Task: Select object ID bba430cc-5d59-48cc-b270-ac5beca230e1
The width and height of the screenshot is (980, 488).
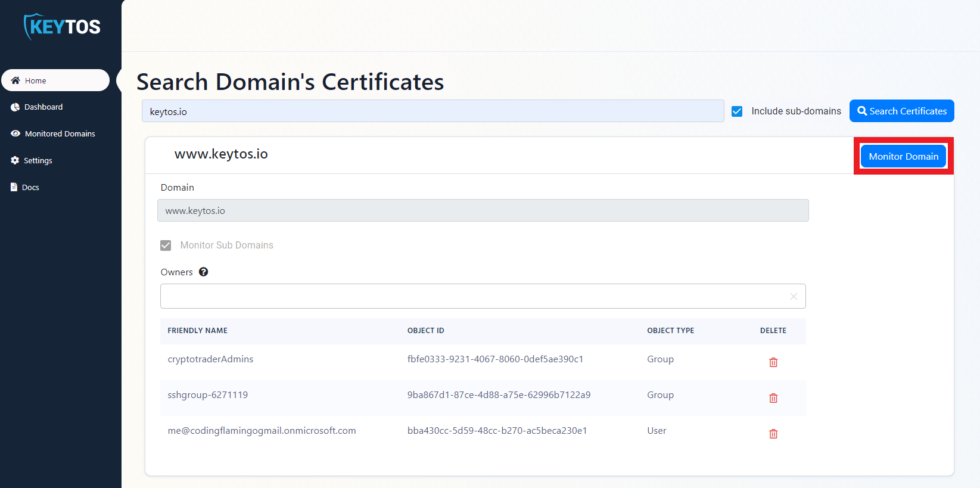Action: click(x=497, y=431)
